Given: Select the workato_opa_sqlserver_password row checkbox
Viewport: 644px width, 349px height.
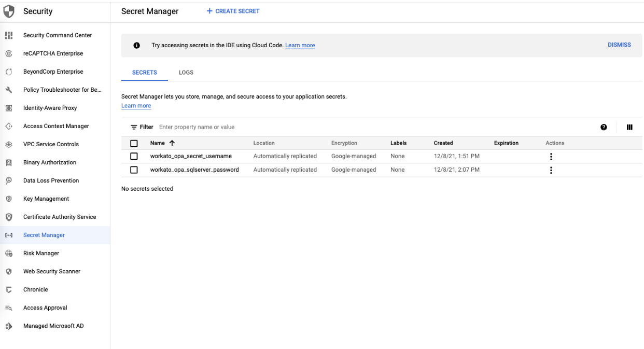Looking at the screenshot, I should click(x=134, y=170).
